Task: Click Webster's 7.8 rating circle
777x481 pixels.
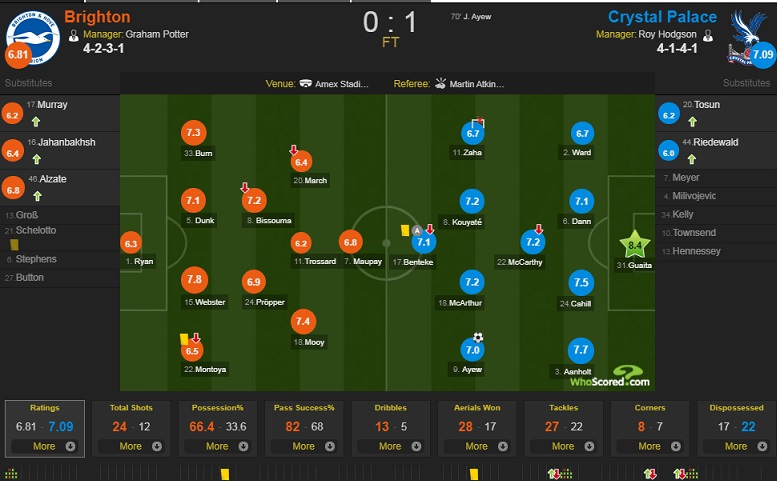Action: [194, 279]
